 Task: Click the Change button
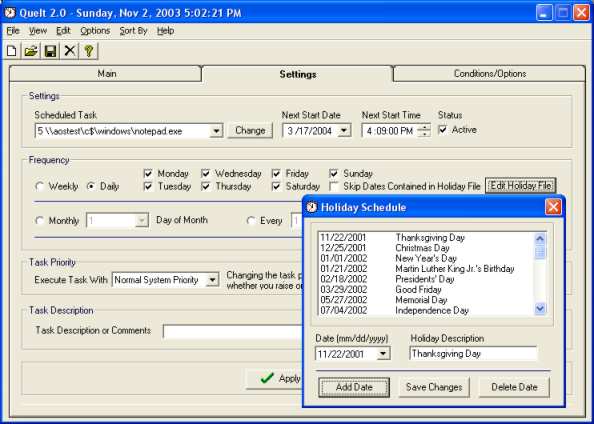click(250, 130)
